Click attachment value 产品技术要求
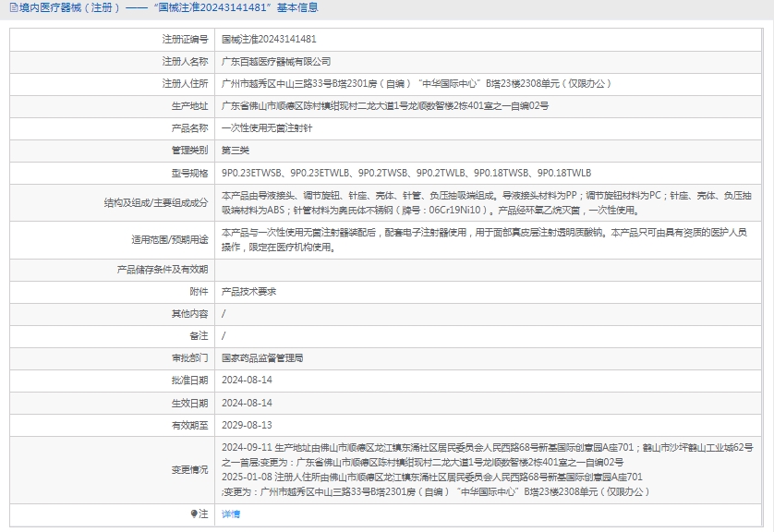774x532 pixels. pyautogui.click(x=248, y=291)
